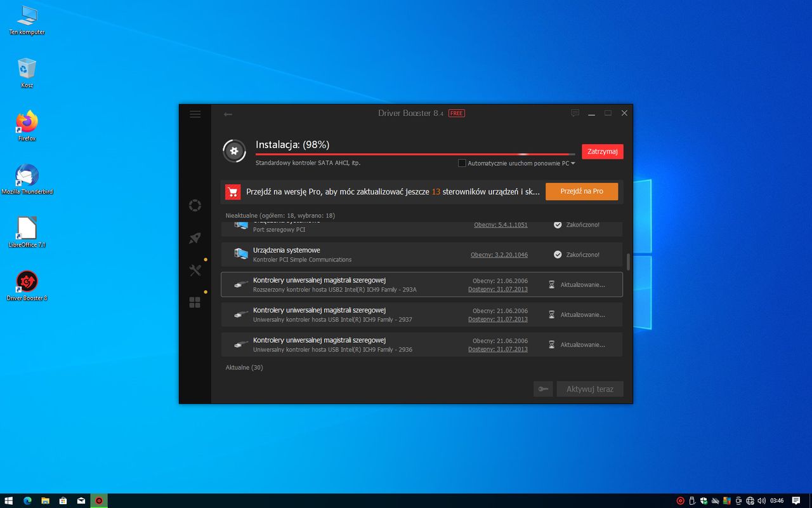Open Mail app from the taskbar
The width and height of the screenshot is (812, 508).
(x=81, y=500)
